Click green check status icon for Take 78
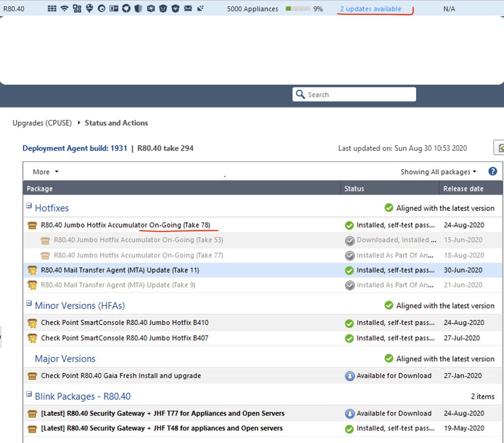 pyautogui.click(x=349, y=225)
